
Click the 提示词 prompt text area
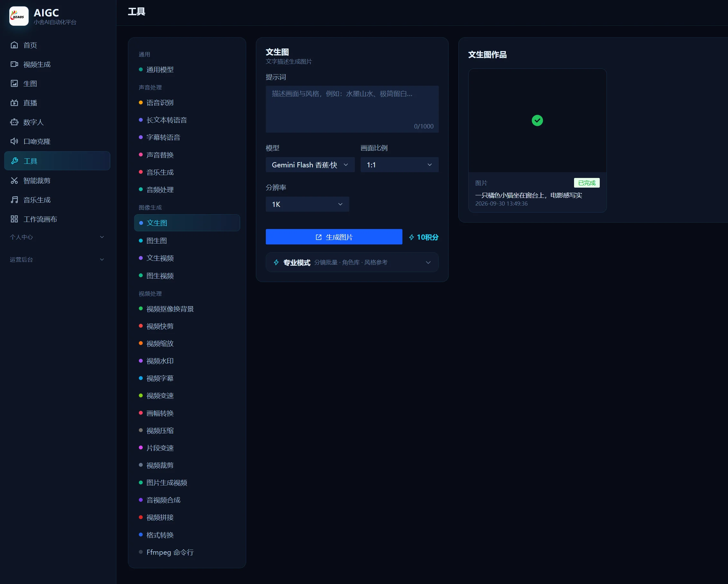[x=352, y=109]
